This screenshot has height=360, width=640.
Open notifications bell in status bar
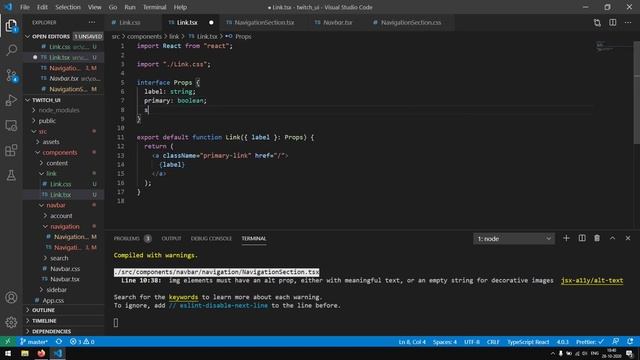tap(630, 342)
